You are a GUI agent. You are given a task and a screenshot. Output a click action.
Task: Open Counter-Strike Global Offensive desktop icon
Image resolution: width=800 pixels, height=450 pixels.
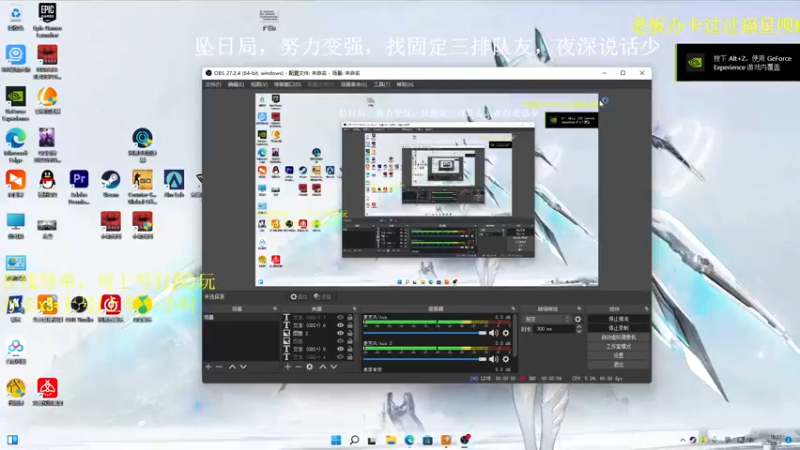coord(142,187)
